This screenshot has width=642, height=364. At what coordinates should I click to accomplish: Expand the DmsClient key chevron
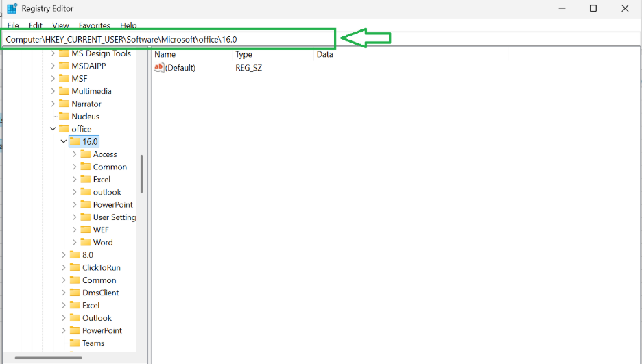click(x=64, y=293)
